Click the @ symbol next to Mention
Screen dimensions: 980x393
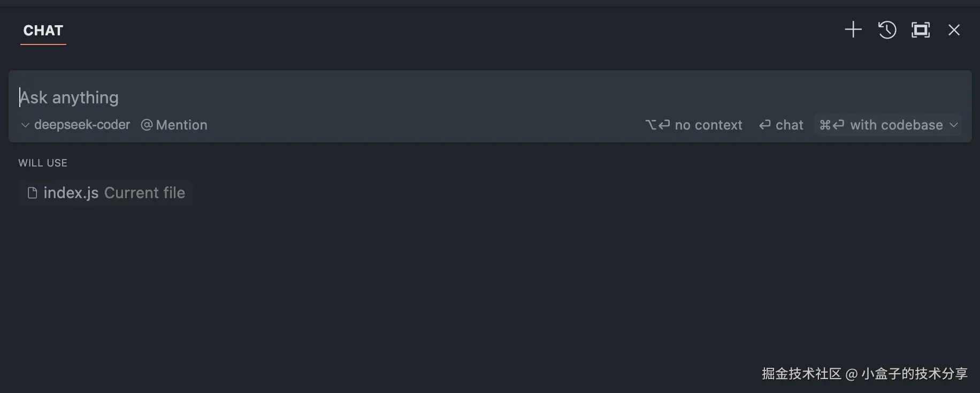pos(147,125)
